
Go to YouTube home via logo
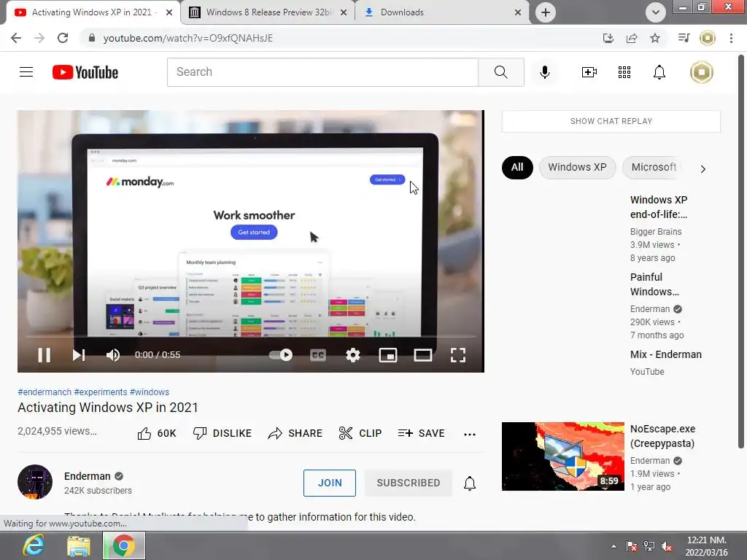point(85,72)
